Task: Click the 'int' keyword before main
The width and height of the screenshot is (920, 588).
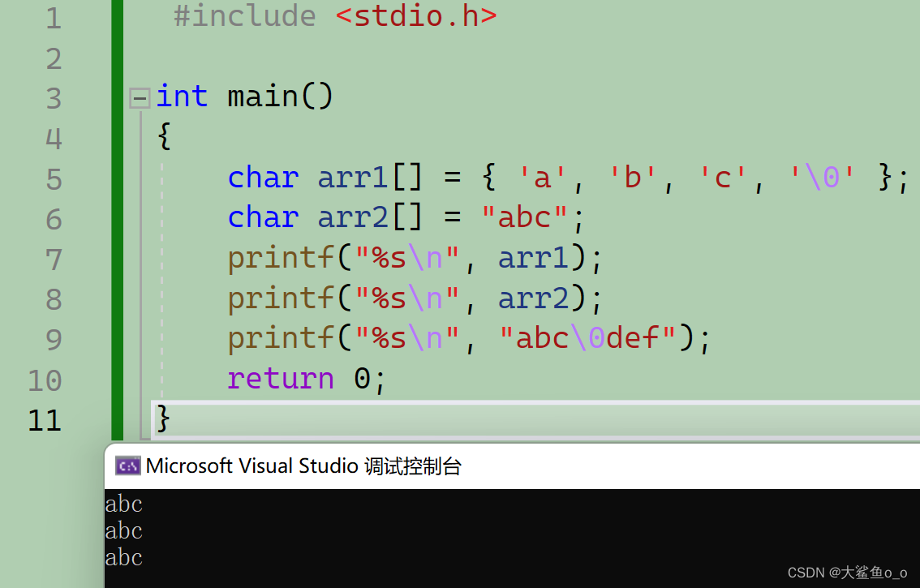Action: point(182,96)
